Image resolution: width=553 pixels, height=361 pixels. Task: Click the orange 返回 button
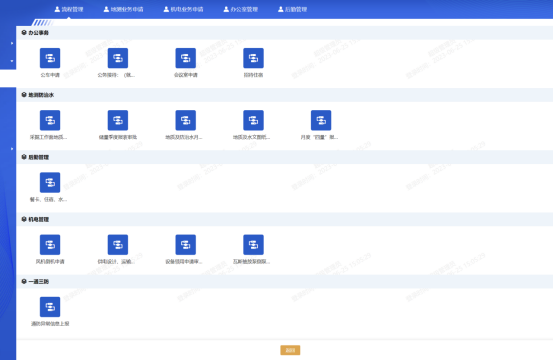click(290, 350)
